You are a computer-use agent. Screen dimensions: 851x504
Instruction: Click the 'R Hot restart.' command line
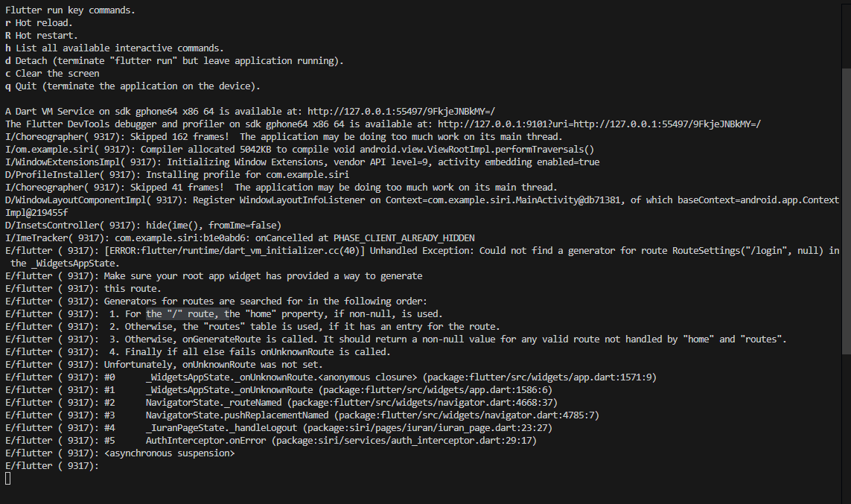pyautogui.click(x=41, y=35)
